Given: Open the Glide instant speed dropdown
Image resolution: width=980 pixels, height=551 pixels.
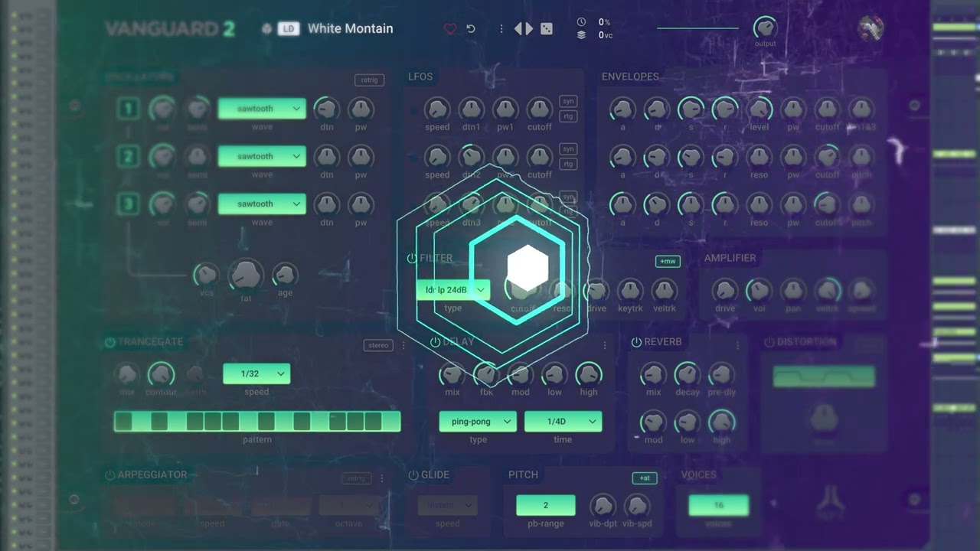Looking at the screenshot, I should [447, 505].
